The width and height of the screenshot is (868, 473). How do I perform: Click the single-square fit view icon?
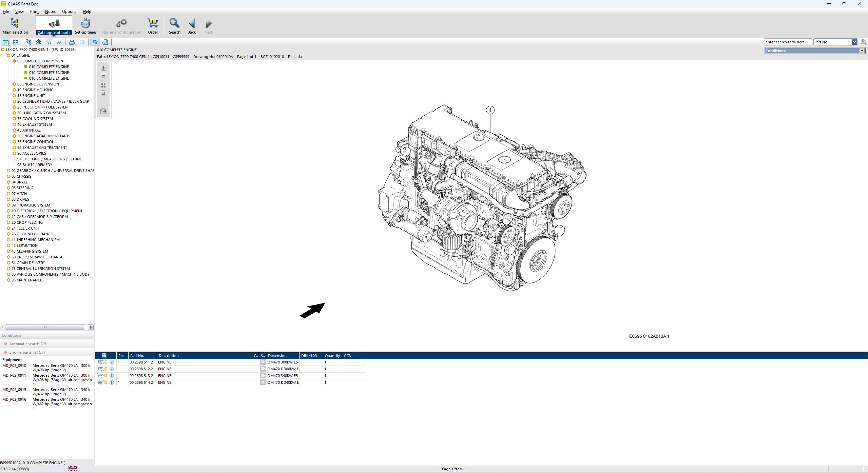click(103, 94)
